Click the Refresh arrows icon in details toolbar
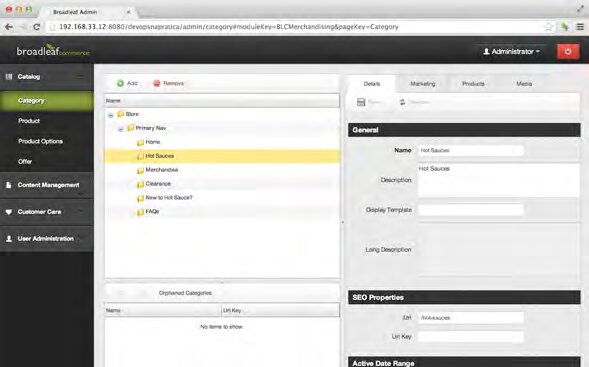589x367 pixels. point(402,102)
